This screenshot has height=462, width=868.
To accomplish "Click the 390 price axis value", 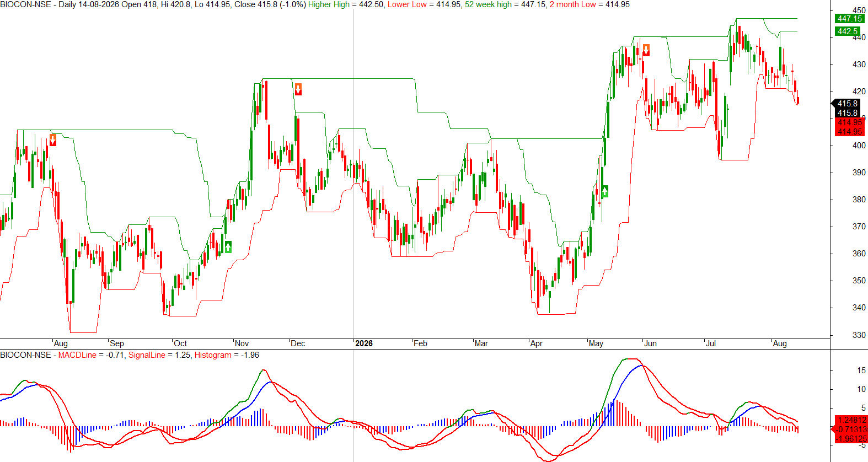I will [x=859, y=173].
